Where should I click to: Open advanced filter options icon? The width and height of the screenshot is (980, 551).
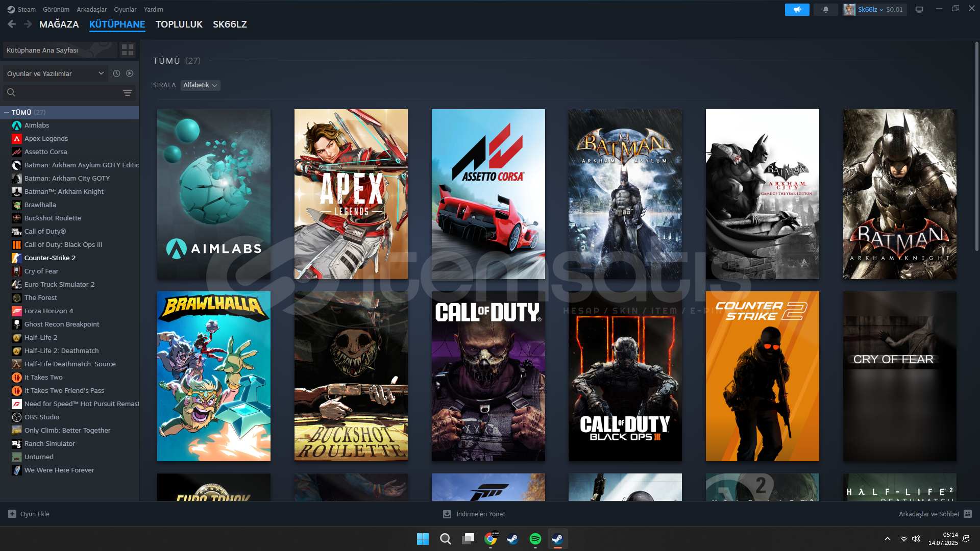tap(128, 92)
